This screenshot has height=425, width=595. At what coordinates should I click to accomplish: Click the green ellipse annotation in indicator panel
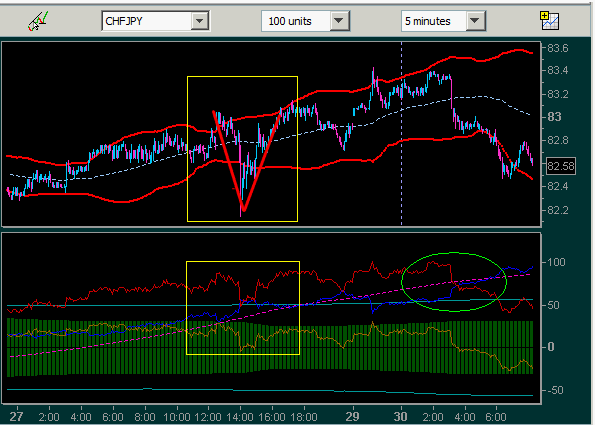pyautogui.click(x=454, y=282)
